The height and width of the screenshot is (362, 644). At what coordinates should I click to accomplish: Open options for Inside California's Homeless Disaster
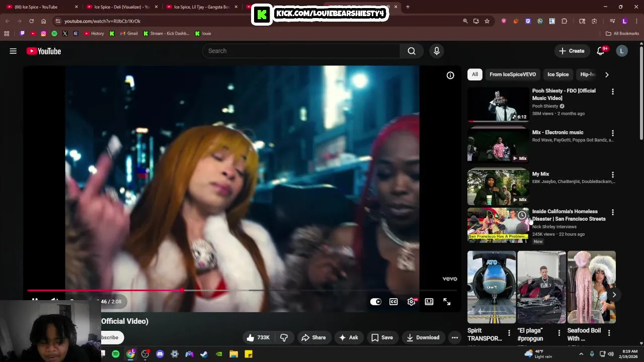pos(613,212)
